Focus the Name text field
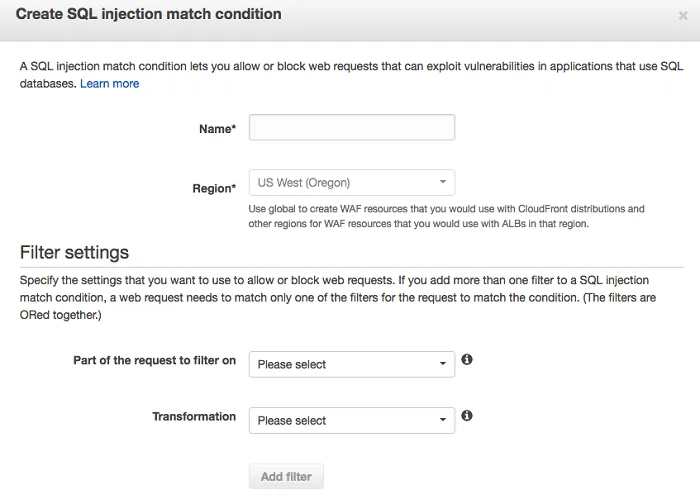700x499 pixels. pos(352,128)
